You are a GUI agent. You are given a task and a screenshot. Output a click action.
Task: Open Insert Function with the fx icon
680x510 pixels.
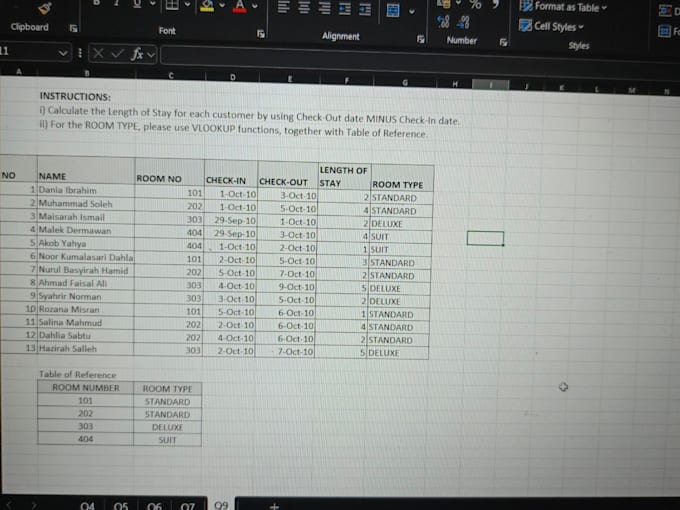pos(137,54)
